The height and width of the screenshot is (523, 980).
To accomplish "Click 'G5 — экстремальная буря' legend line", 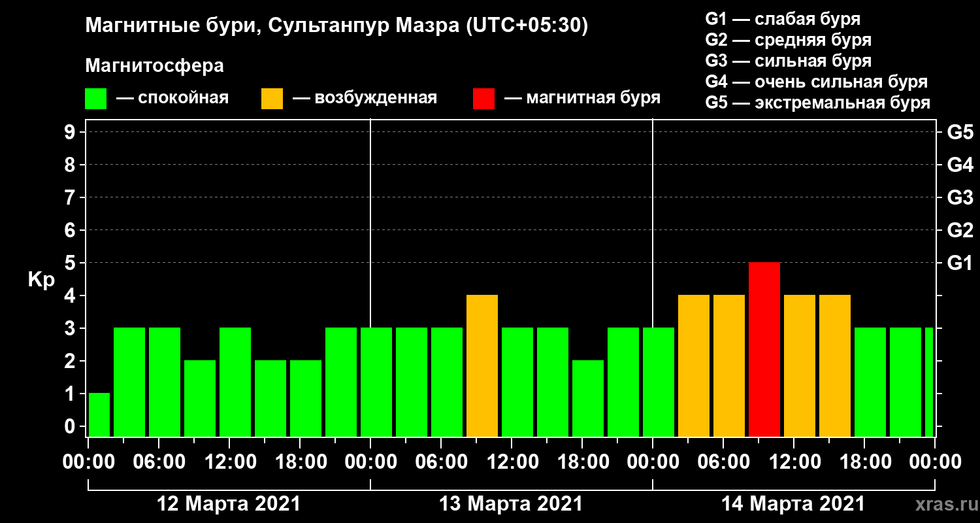I will pyautogui.click(x=818, y=103).
